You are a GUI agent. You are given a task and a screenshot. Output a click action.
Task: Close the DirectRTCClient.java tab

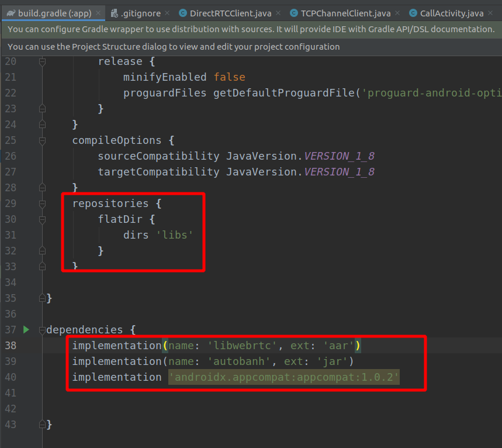[278, 13]
